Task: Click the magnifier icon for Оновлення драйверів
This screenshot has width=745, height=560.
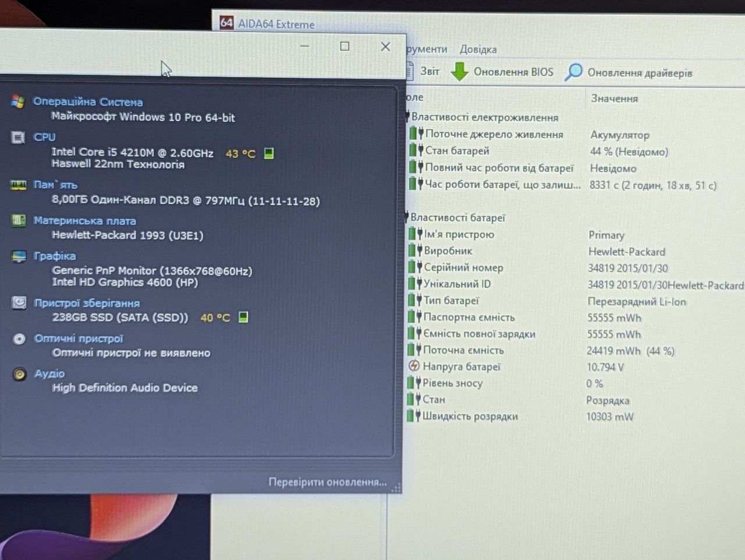Action: (x=573, y=72)
